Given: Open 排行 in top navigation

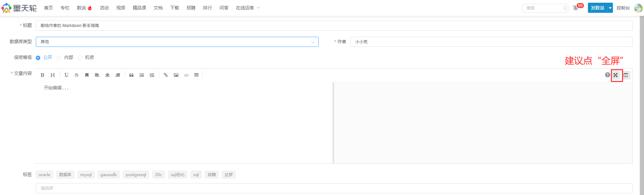Looking at the screenshot, I should pos(207,8).
